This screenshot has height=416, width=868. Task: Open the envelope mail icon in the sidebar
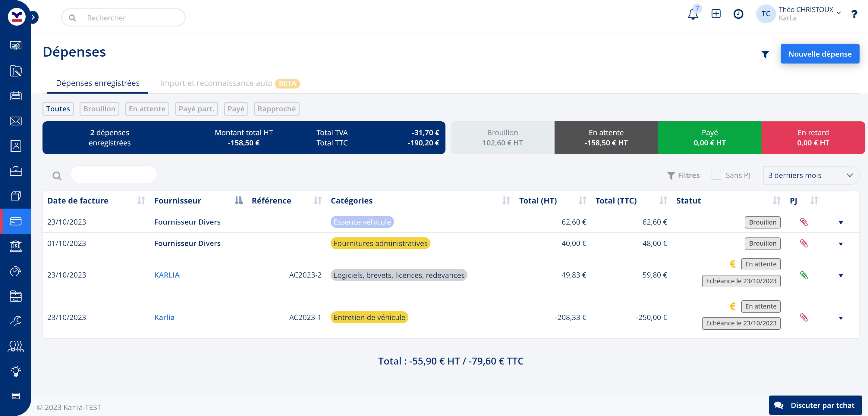15,121
